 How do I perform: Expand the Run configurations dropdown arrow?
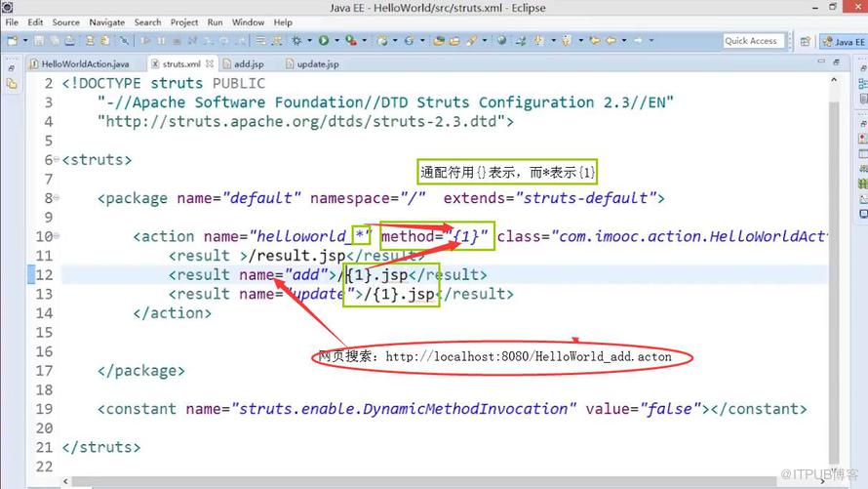[x=336, y=40]
